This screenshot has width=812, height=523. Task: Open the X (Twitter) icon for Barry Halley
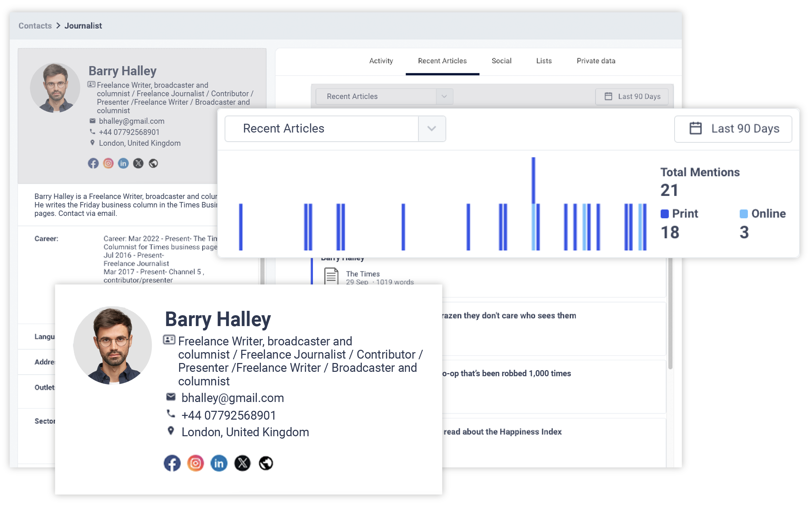242,463
